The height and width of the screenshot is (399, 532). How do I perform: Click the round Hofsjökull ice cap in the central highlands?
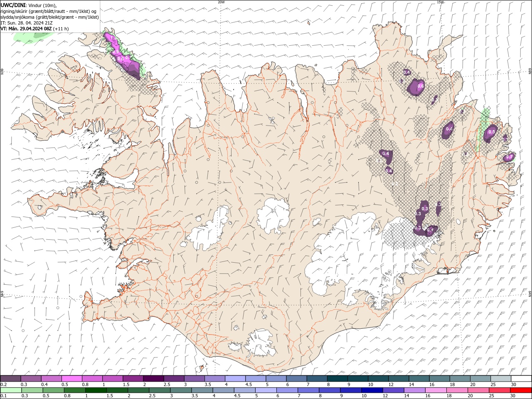point(273,215)
